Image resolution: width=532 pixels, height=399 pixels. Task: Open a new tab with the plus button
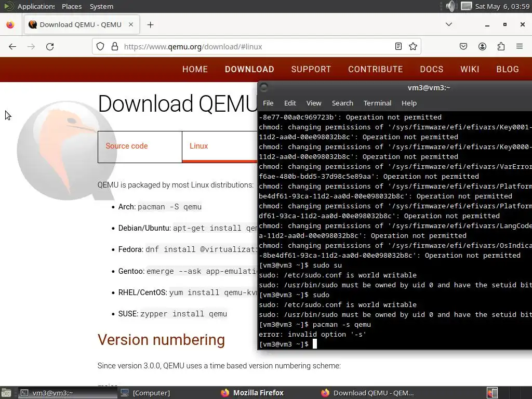pyautogui.click(x=150, y=25)
